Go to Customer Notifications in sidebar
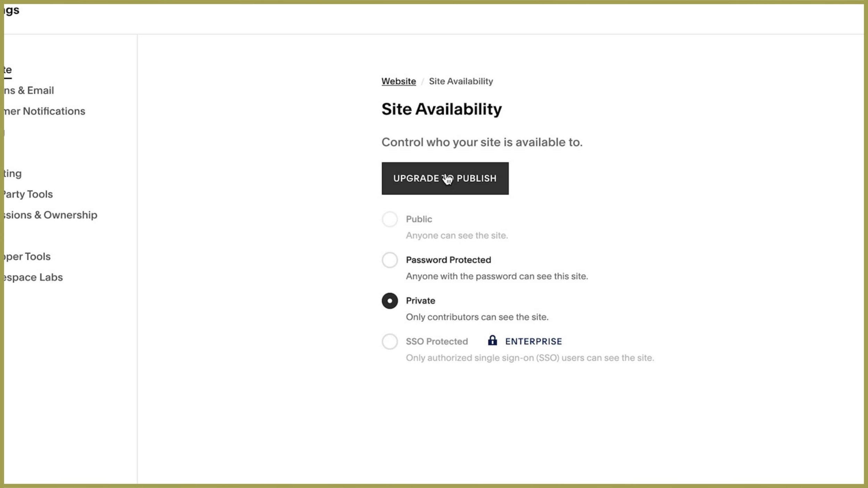 click(44, 111)
